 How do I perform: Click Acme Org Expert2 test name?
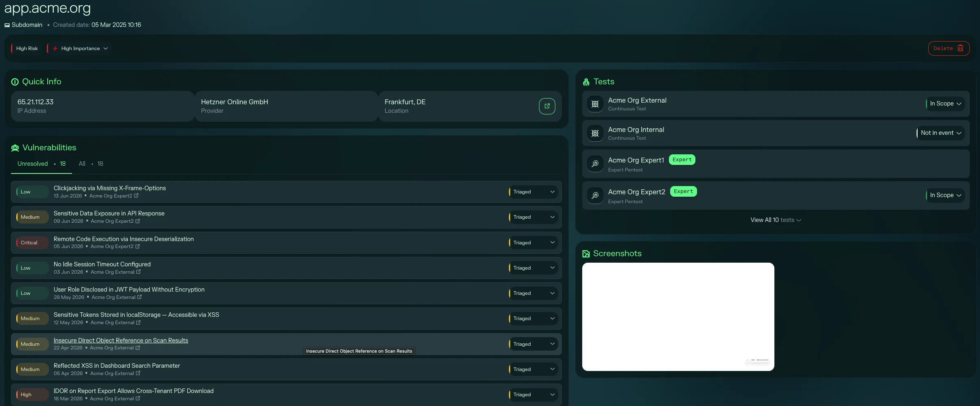637,192
